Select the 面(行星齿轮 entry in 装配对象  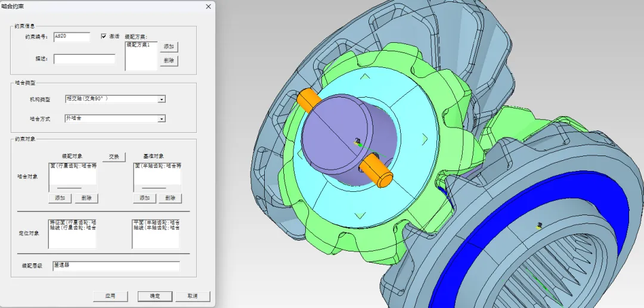(x=73, y=166)
